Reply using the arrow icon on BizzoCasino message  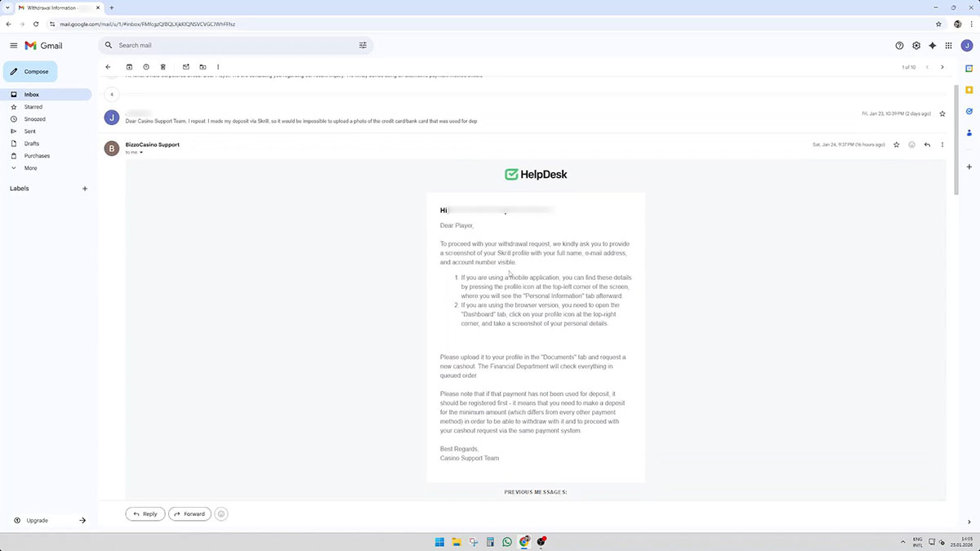coord(927,144)
